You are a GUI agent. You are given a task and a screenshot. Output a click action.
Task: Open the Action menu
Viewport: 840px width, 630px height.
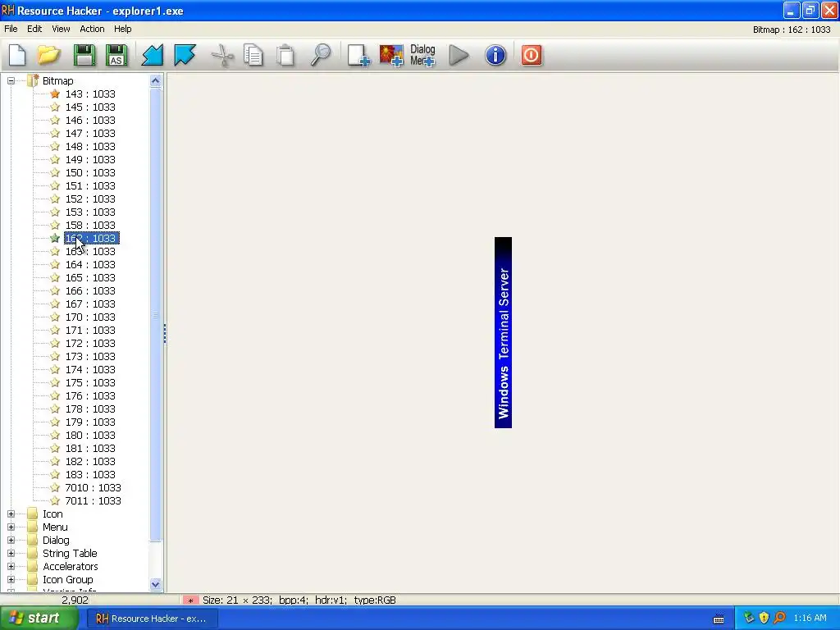[92, 29]
